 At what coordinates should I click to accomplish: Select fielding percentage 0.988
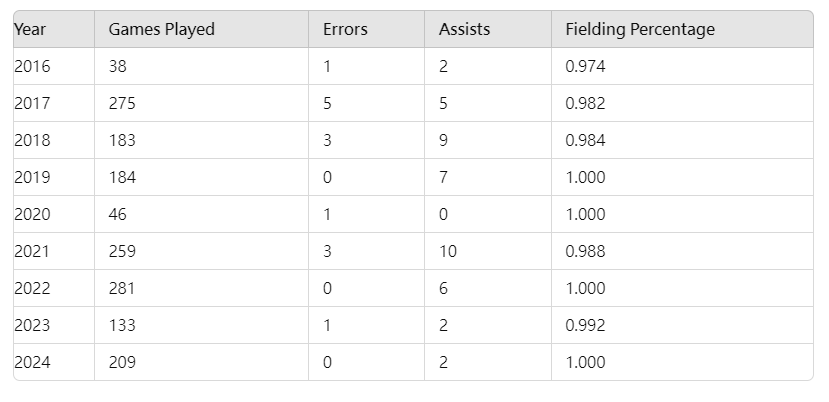click(x=585, y=251)
